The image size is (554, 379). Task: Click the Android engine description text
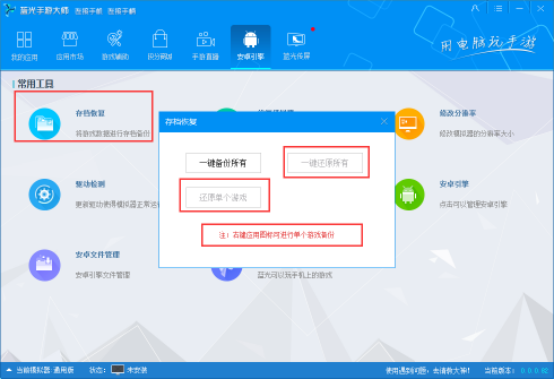click(x=473, y=204)
